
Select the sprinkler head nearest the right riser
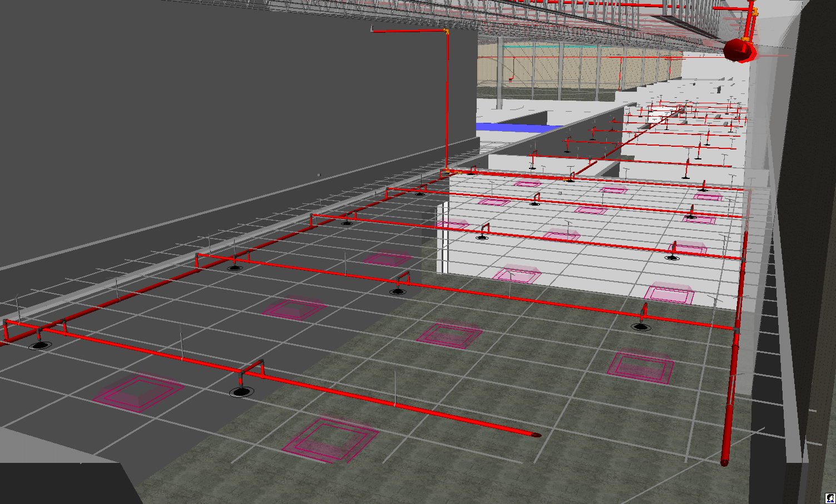click(641, 327)
